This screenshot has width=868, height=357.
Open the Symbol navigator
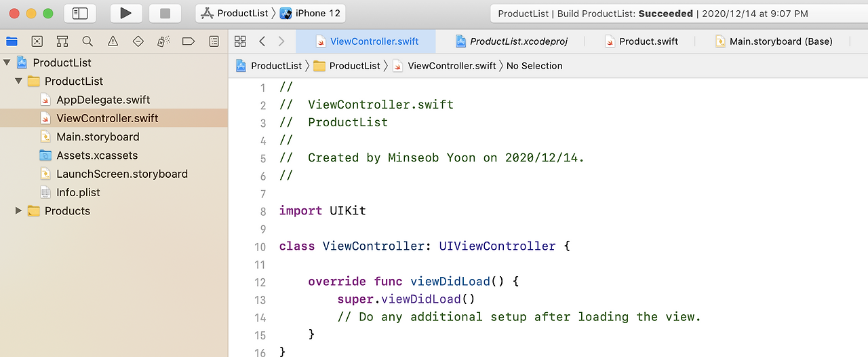pyautogui.click(x=62, y=41)
